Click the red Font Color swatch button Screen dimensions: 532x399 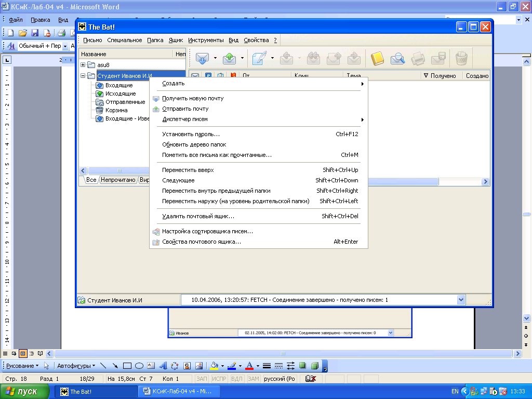point(249,366)
